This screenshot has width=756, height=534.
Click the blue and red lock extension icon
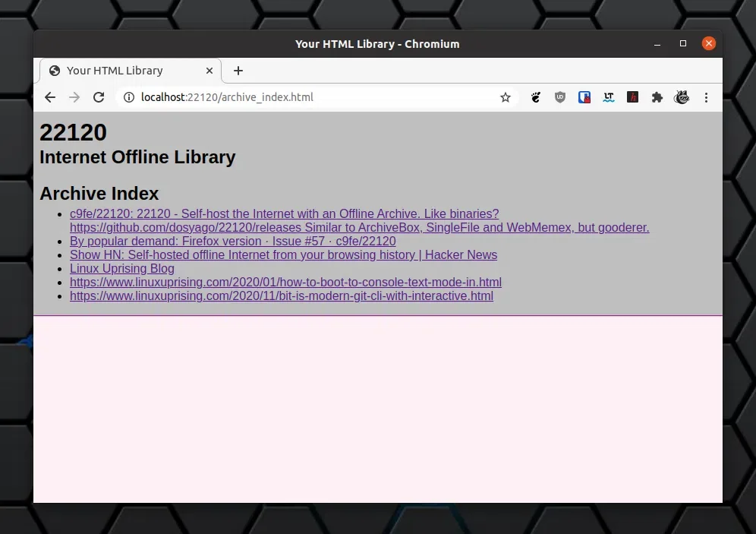584,97
